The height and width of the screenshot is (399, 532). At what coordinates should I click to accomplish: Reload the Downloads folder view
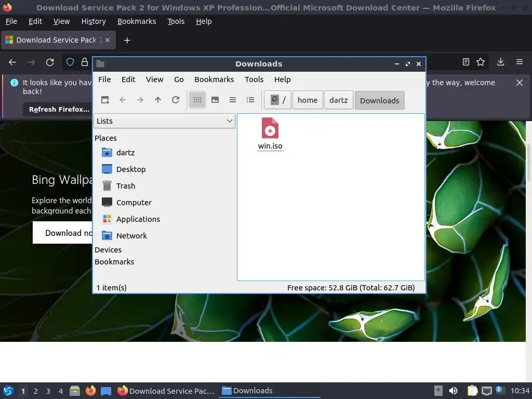coord(176,100)
